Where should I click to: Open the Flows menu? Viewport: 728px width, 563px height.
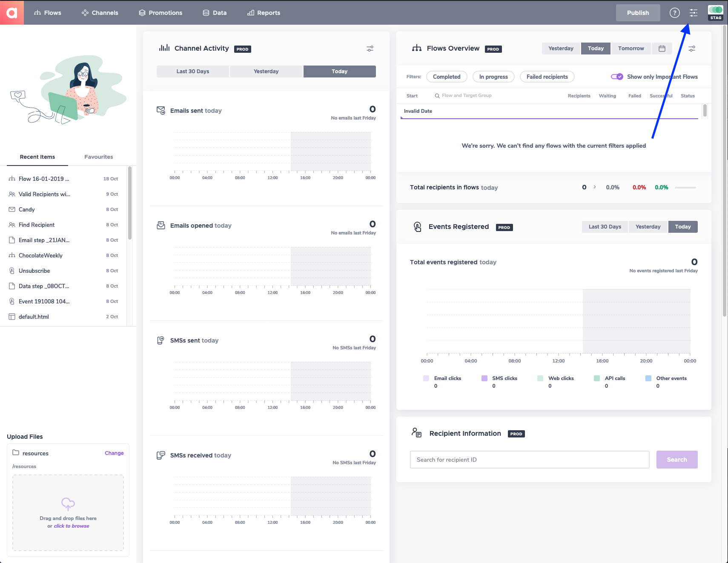pos(48,13)
